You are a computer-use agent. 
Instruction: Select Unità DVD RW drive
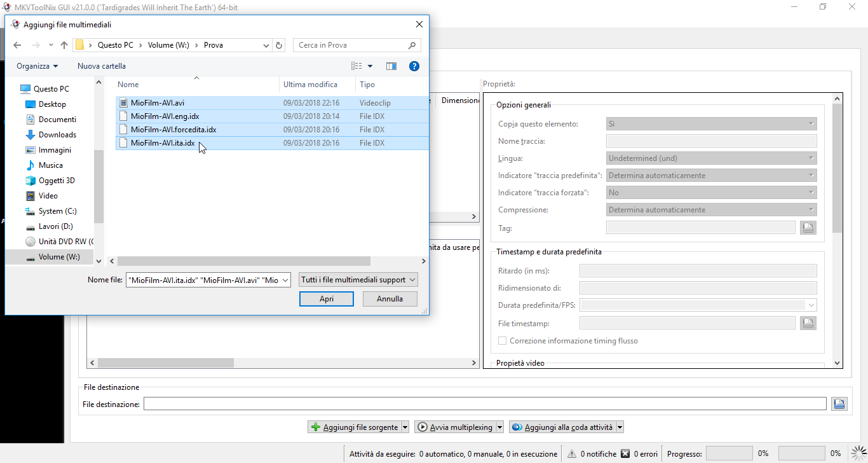(59, 242)
